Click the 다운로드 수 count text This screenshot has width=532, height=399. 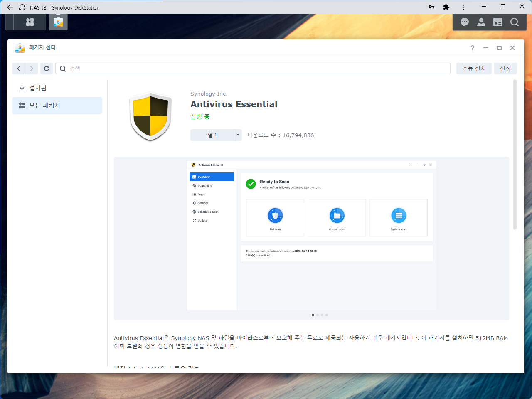(281, 135)
